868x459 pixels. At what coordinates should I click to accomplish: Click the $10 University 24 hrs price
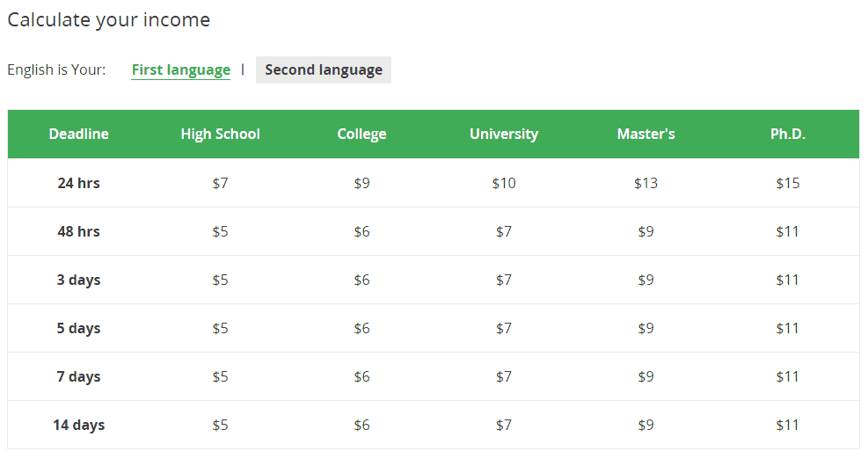coord(504,183)
